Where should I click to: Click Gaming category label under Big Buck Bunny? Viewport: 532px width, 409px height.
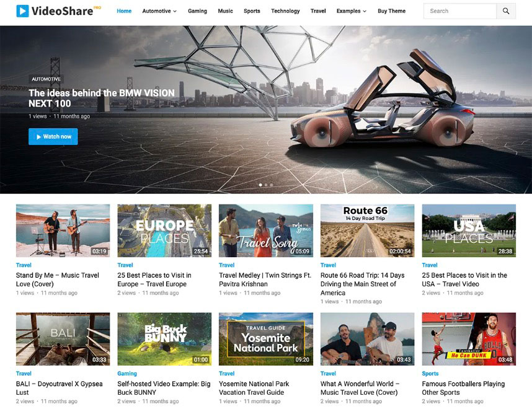point(127,374)
